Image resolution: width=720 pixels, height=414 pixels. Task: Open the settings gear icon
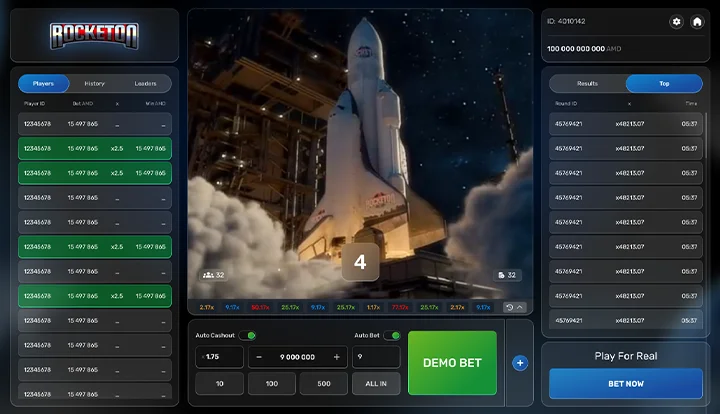coord(676,22)
